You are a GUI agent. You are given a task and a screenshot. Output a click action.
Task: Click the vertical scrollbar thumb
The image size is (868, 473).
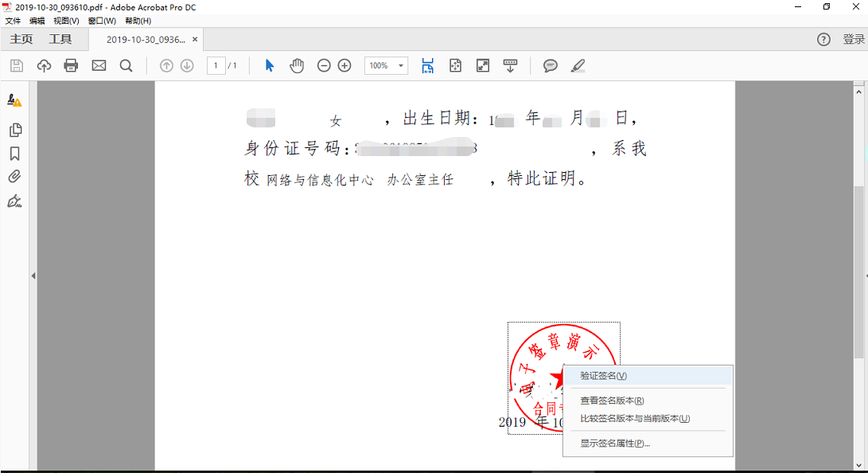(858, 272)
